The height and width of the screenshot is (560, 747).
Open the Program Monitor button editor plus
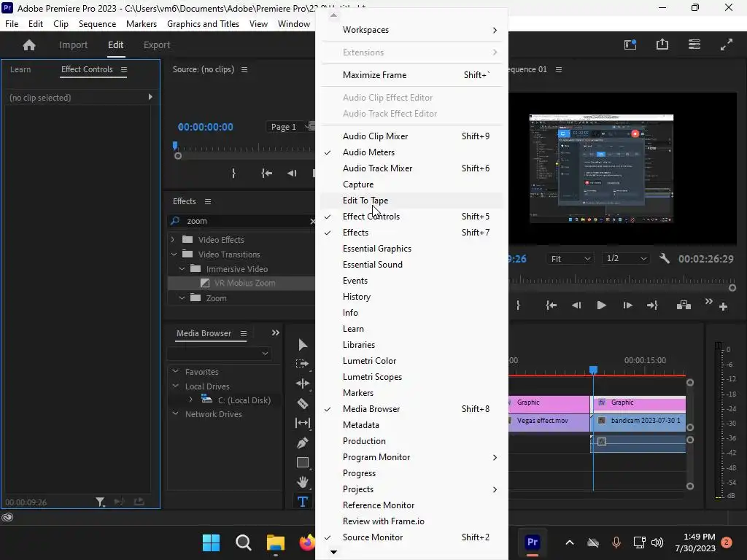(723, 307)
